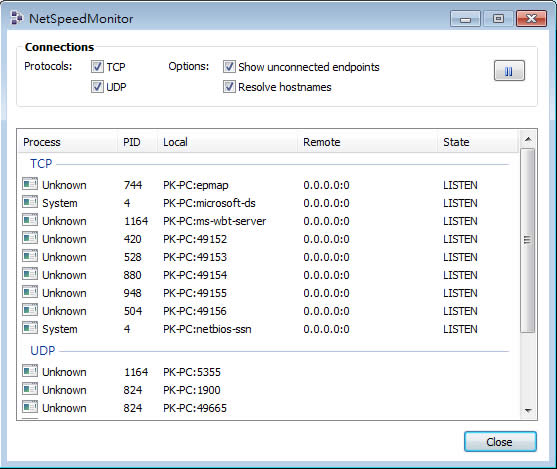Select the PK-PC:49152 local address
The width and height of the screenshot is (557, 469).
tap(195, 239)
